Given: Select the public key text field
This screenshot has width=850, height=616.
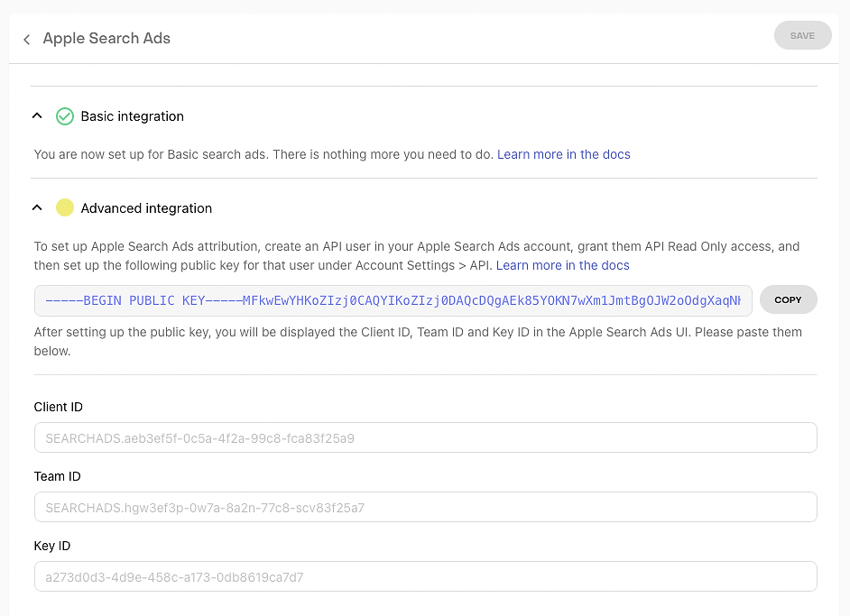Looking at the screenshot, I should tap(393, 300).
